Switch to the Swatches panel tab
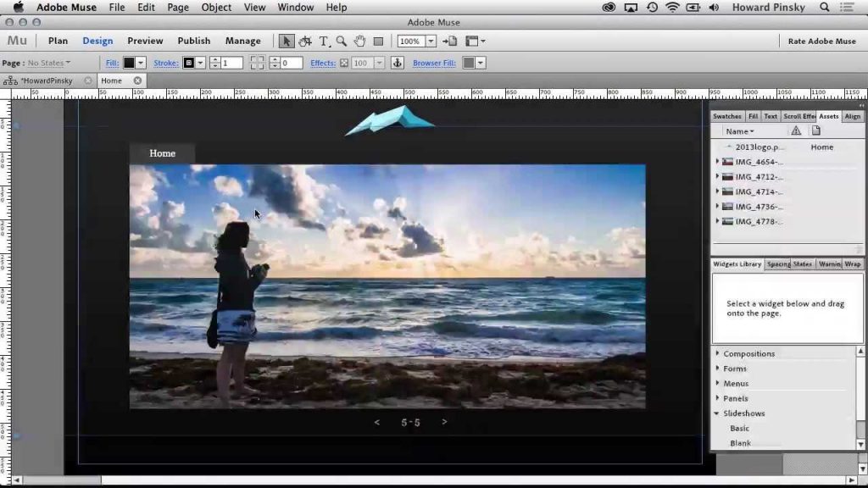Viewport: 868px width, 488px height. click(726, 116)
